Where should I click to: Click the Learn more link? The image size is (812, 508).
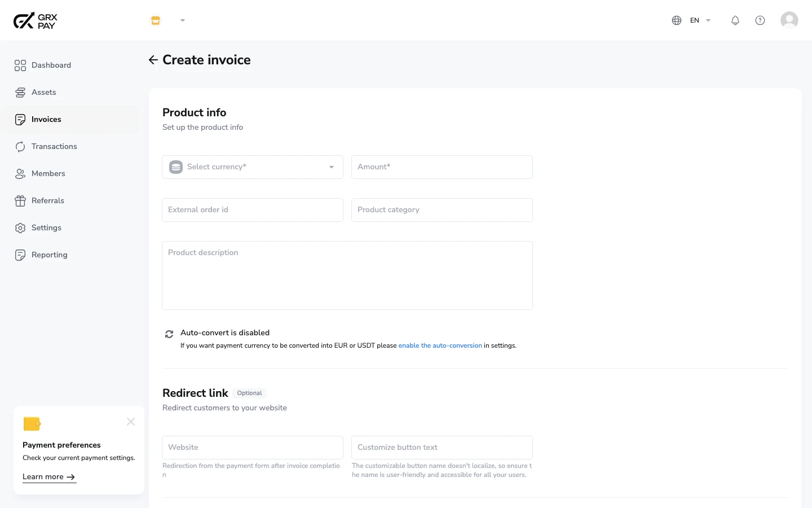coord(49,477)
